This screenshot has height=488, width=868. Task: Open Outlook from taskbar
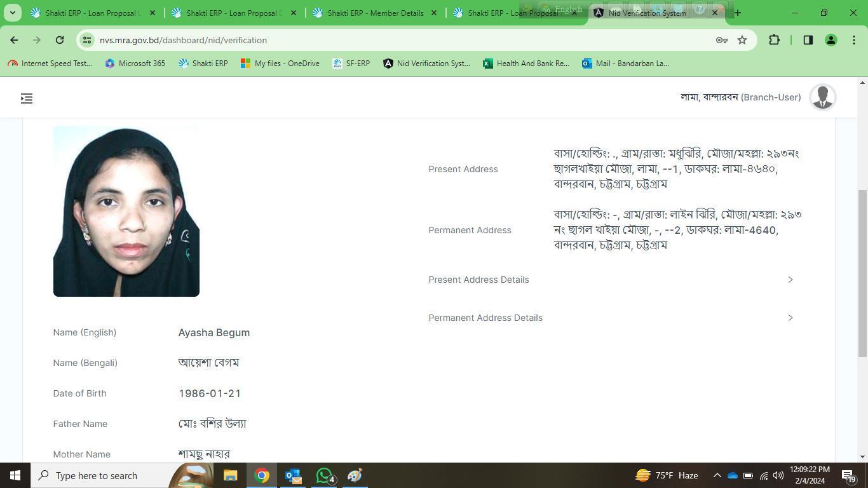[293, 475]
